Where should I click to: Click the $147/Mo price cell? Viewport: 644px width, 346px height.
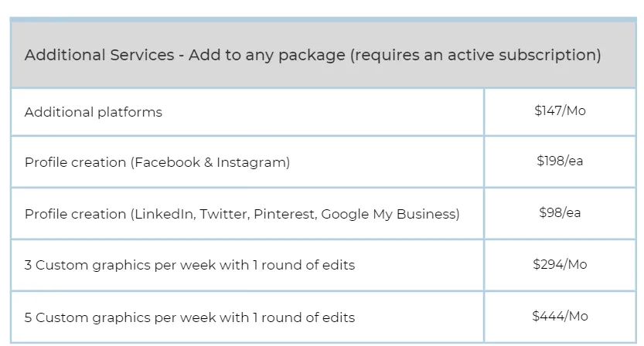[x=560, y=110]
